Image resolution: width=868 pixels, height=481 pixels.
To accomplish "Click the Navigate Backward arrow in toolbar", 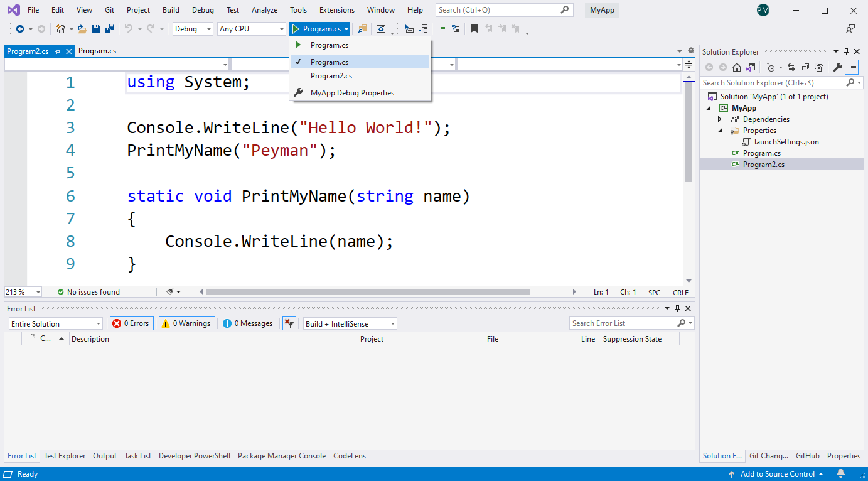I will coord(19,29).
